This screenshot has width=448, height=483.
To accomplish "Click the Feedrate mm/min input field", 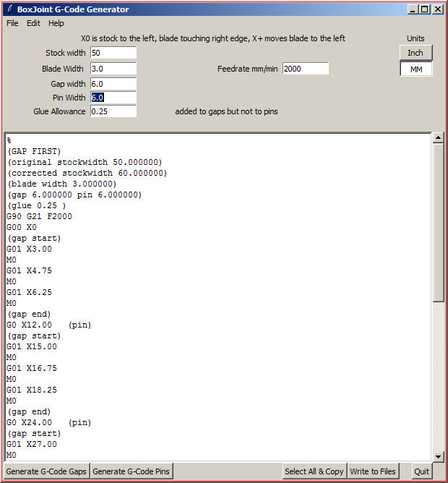I will point(305,69).
